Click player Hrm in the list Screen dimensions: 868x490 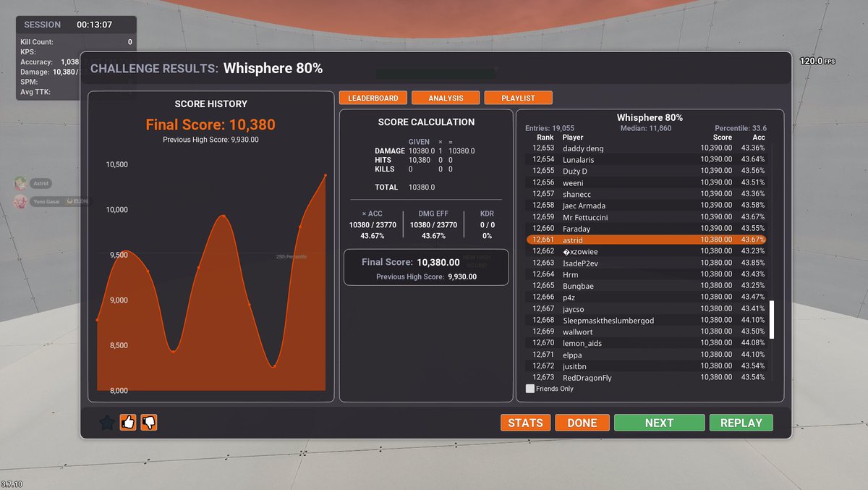(646, 274)
